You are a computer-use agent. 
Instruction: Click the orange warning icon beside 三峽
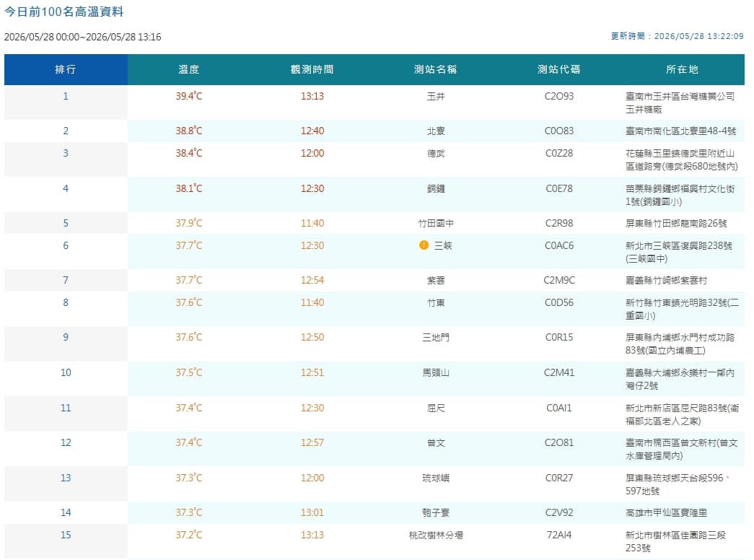tap(424, 245)
